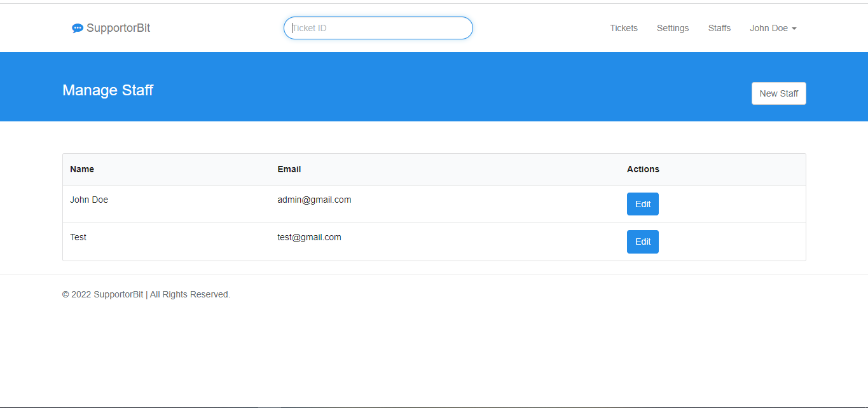Click the Ticket ID search field
868x408 pixels.
378,28
